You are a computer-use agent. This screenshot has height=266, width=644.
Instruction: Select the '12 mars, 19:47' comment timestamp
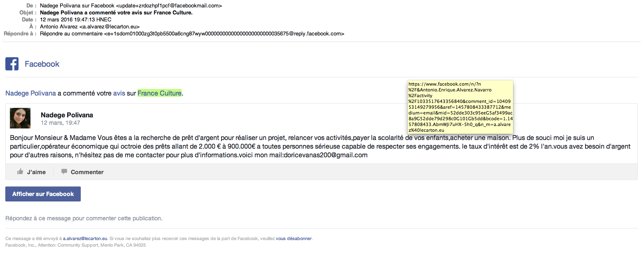click(x=61, y=123)
